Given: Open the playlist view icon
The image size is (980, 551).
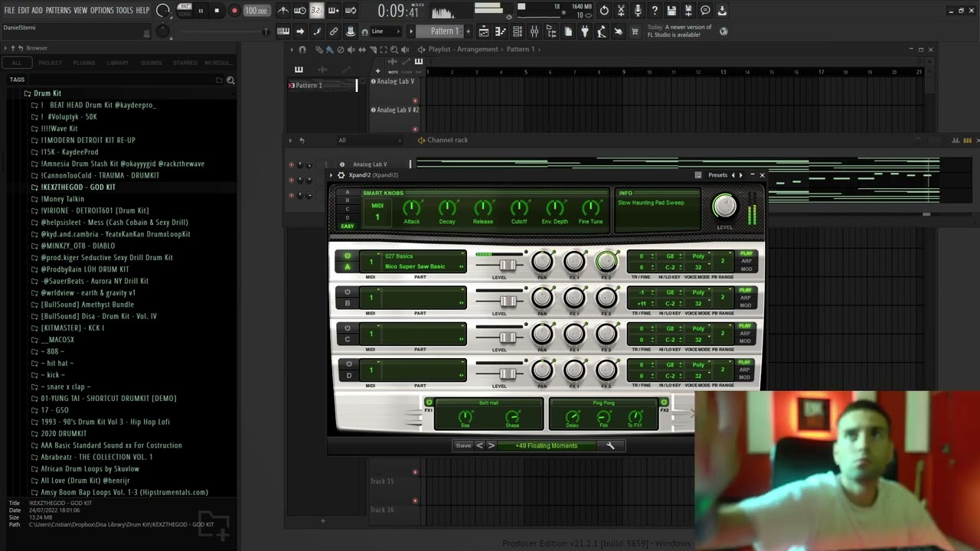Looking at the screenshot, I should pyautogui.click(x=484, y=31).
